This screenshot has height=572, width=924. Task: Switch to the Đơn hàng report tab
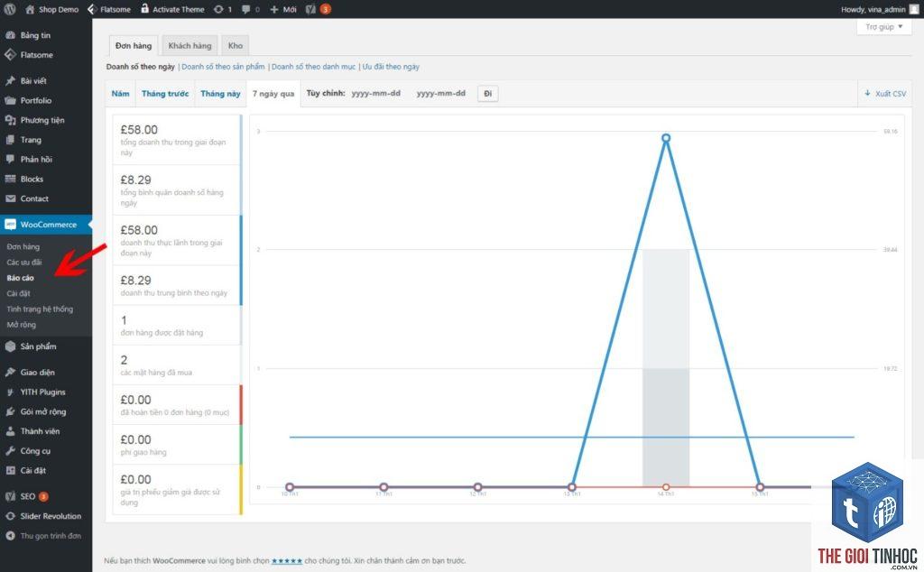(134, 45)
